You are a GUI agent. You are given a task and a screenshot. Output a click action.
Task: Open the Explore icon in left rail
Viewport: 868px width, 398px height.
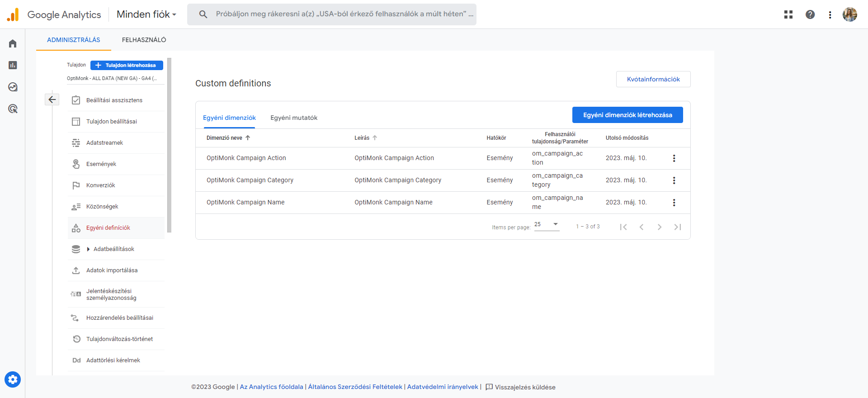[13, 87]
